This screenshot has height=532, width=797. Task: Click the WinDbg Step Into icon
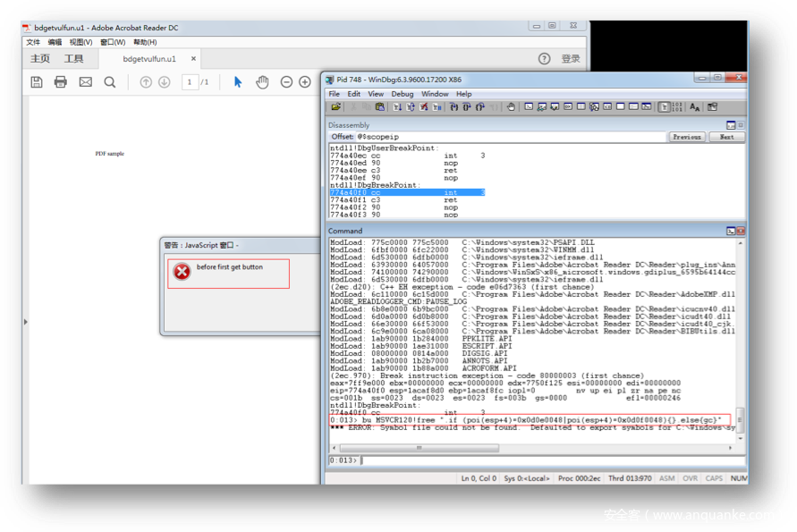(454, 106)
